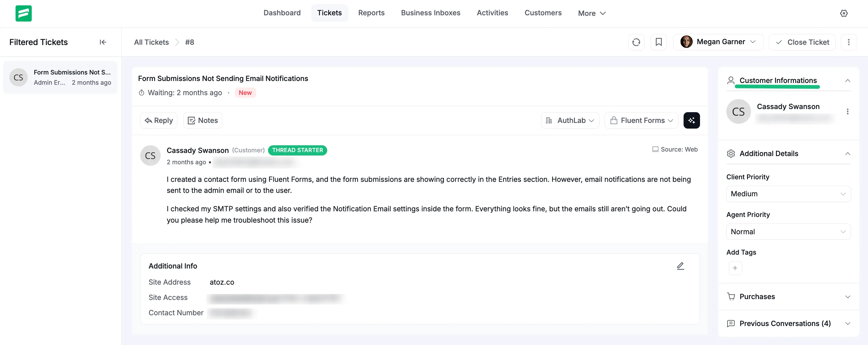Collapse the Customer Informations panel

(848, 80)
